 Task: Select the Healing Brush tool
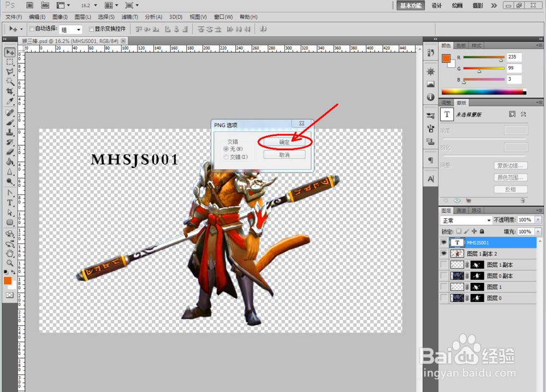[10, 113]
